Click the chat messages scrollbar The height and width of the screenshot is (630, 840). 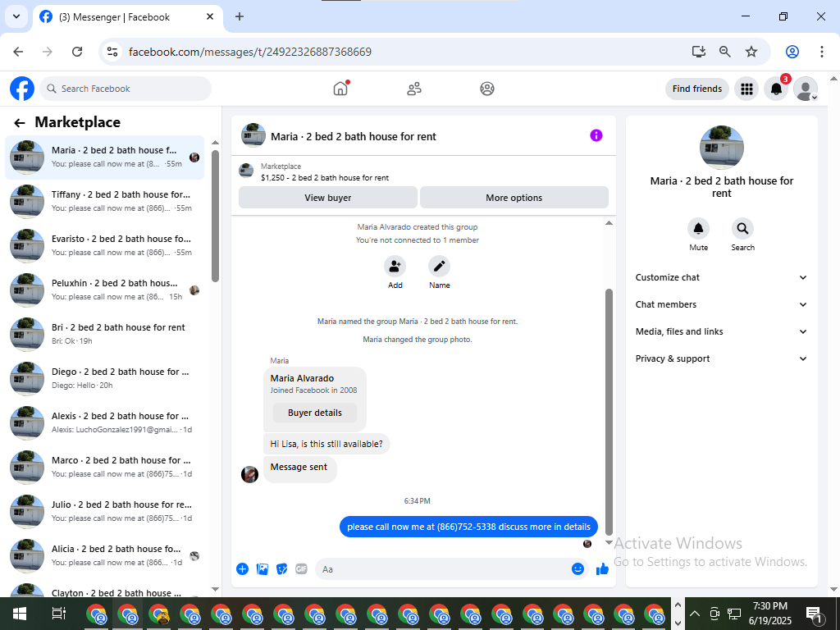[x=609, y=412]
